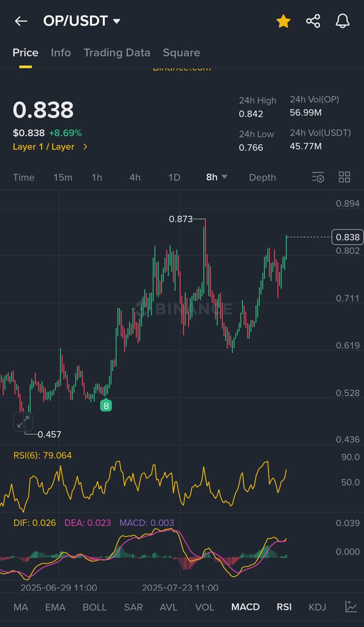Toggle the RSI indicator
The image size is (364, 627).
284,607
